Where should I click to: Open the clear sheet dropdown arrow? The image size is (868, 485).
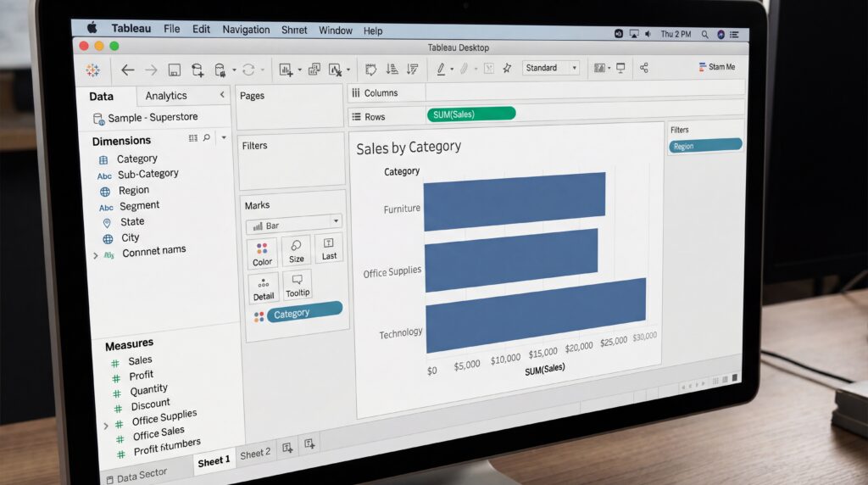pyautogui.click(x=348, y=70)
